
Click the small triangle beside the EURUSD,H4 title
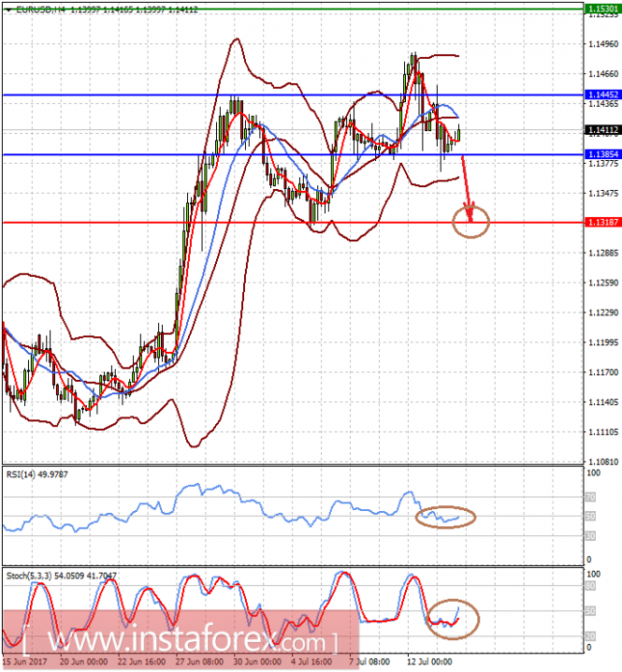click(x=7, y=8)
